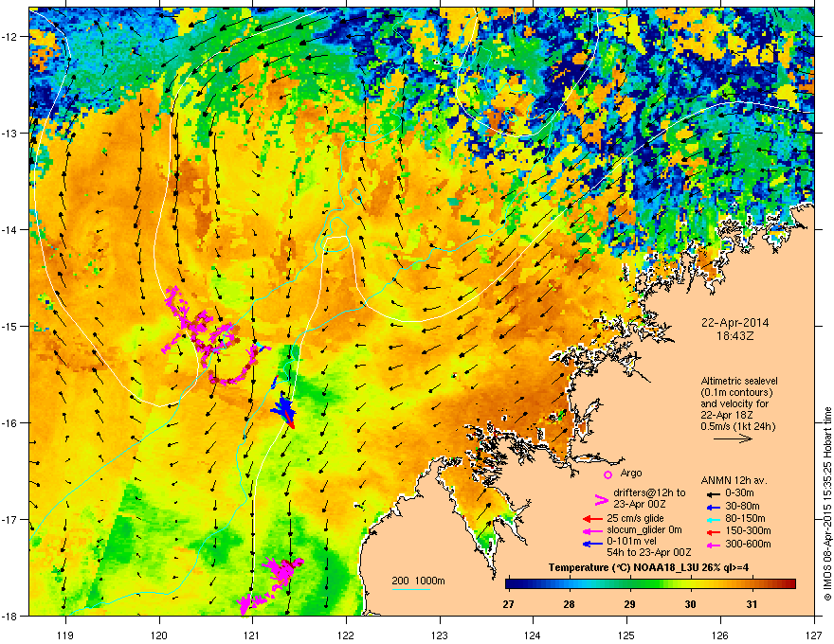Click the blue velocity vector cluster near 121.4E
Image resolution: width=834 pixels, height=644 pixels.
click(283, 409)
